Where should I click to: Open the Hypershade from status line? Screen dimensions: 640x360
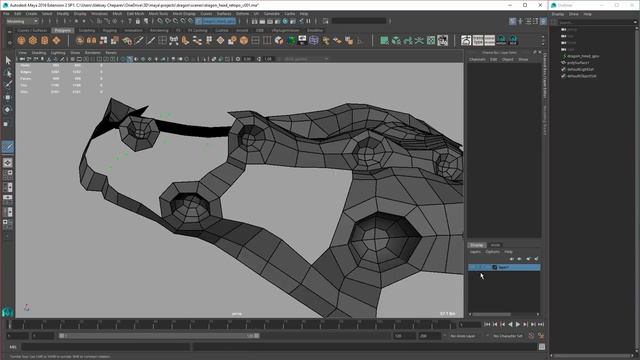285,21
